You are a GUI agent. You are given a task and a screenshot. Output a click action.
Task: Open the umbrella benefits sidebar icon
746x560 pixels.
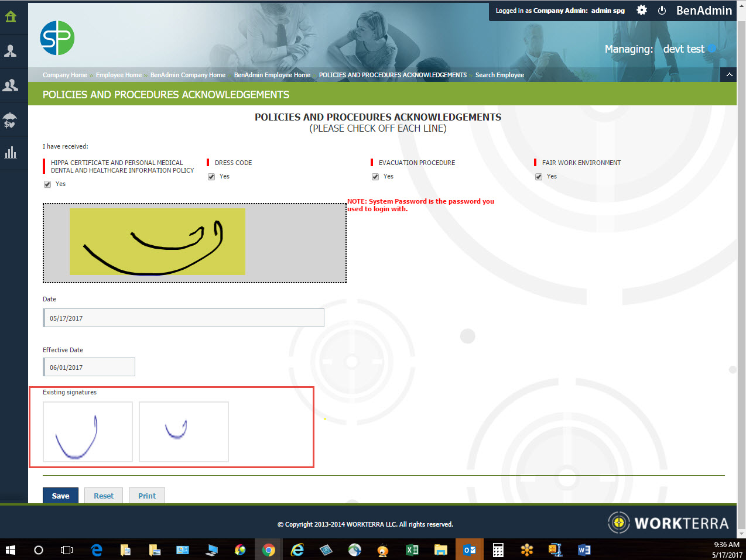coord(11,120)
